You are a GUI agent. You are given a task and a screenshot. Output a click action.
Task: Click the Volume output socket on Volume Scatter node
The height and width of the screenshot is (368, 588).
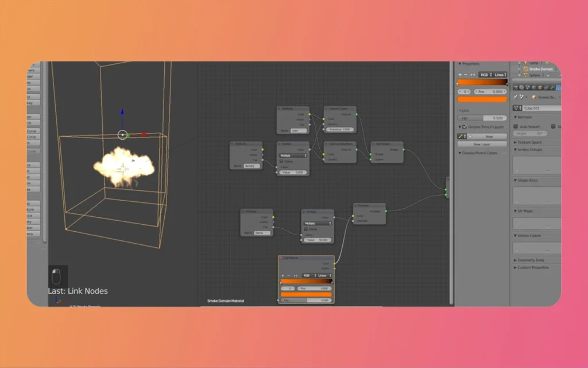coord(357,114)
